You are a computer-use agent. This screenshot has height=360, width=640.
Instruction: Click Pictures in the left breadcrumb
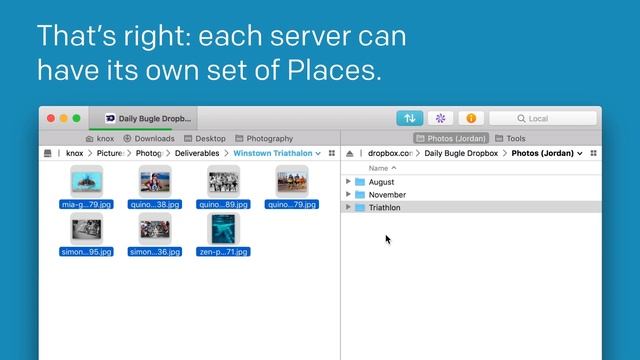click(x=110, y=153)
